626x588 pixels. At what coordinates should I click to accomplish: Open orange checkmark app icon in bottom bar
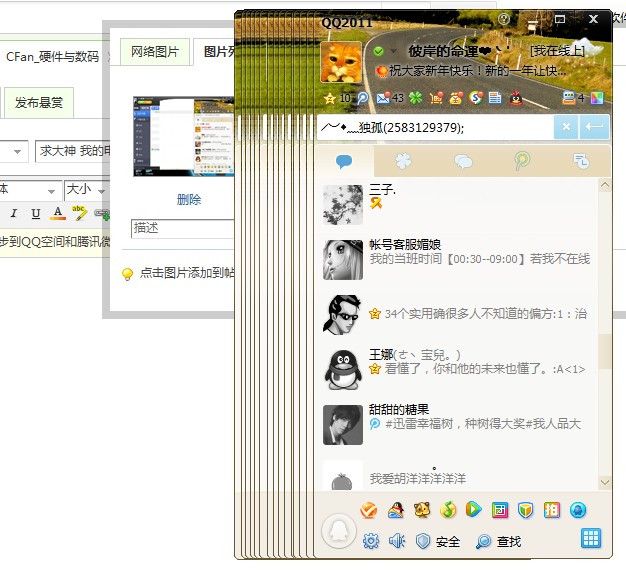pyautogui.click(x=368, y=510)
